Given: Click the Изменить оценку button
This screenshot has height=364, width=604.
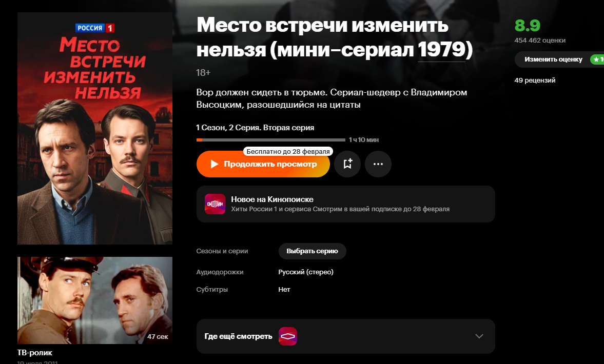Looking at the screenshot, I should click(x=553, y=59).
